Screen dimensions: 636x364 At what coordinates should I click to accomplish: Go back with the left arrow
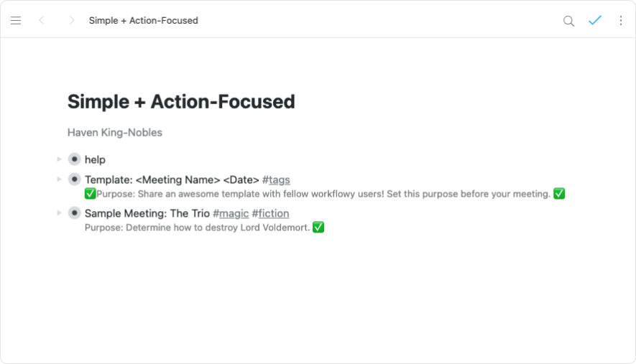[x=42, y=21]
